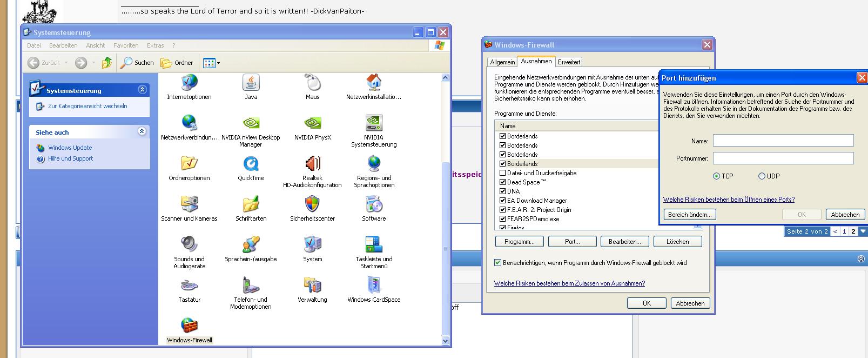Uncheck FEAR2SPDemo.exe exception
Screen dimensions: 868x358
pyautogui.click(x=503, y=219)
